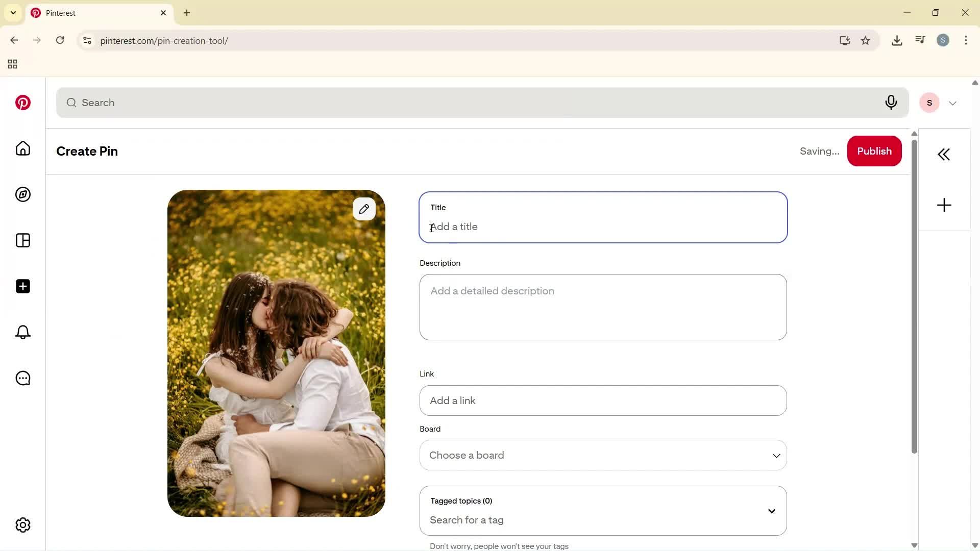Open the boards grid icon in sidebar

(x=22, y=240)
